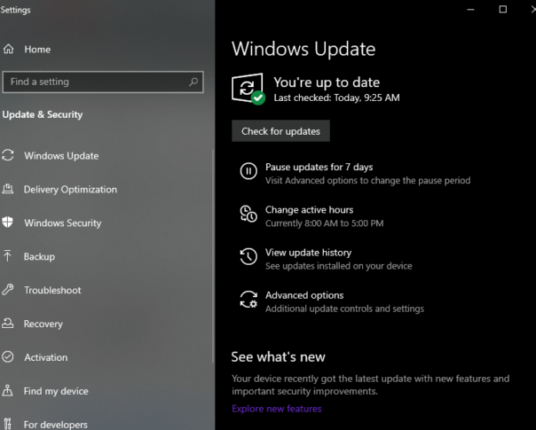Click the 'Update & Security' heading
This screenshot has width=536, height=430.
click(x=42, y=115)
